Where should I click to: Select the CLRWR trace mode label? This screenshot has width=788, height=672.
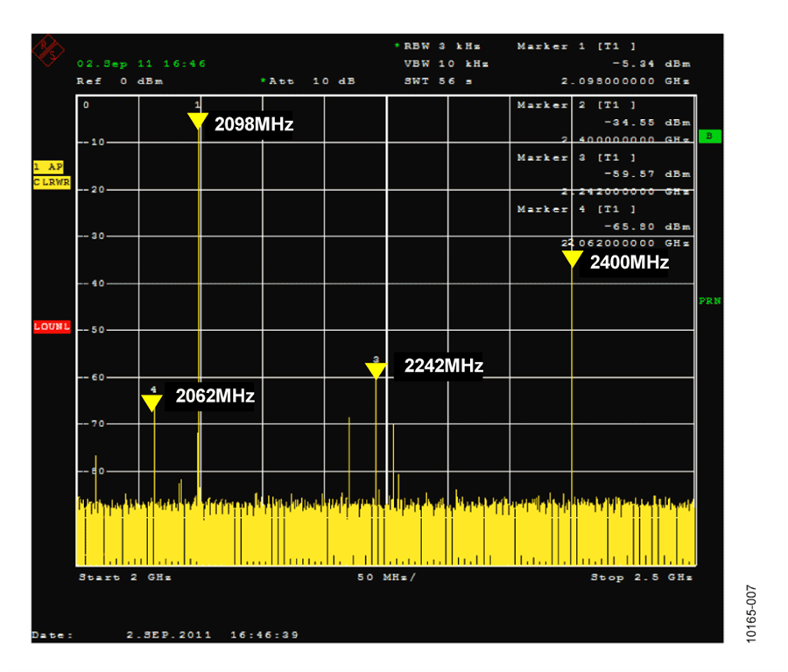[x=52, y=183]
